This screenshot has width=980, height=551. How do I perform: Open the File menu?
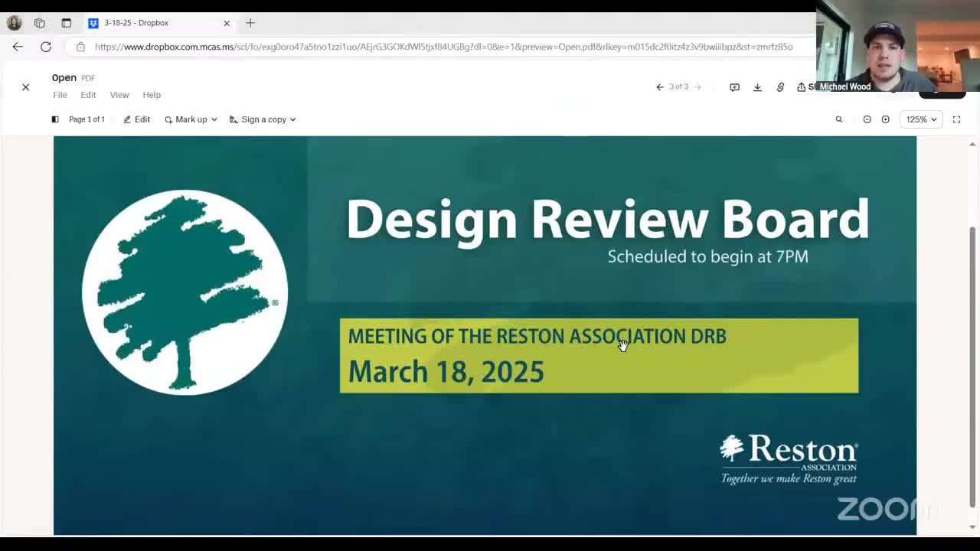pyautogui.click(x=60, y=95)
